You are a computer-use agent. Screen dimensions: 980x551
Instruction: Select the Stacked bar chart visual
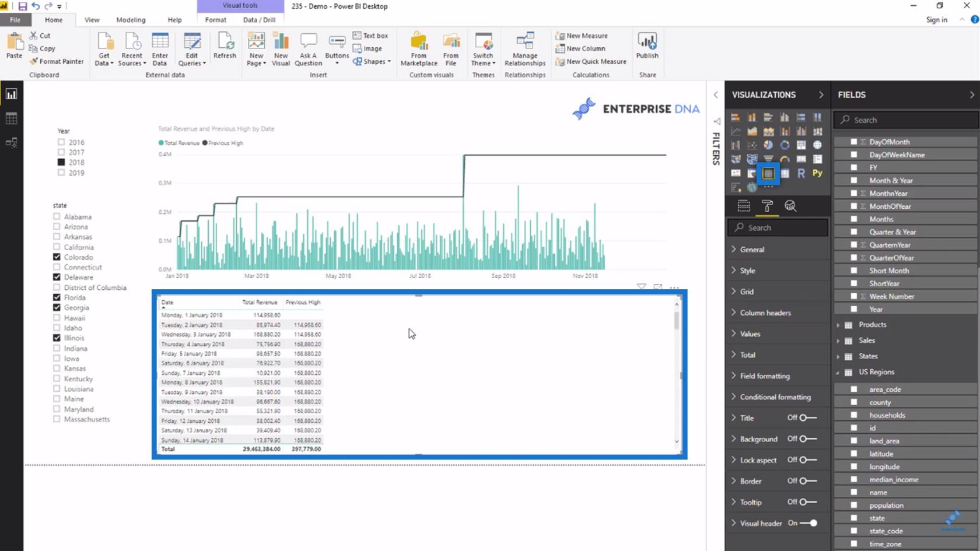tap(736, 117)
